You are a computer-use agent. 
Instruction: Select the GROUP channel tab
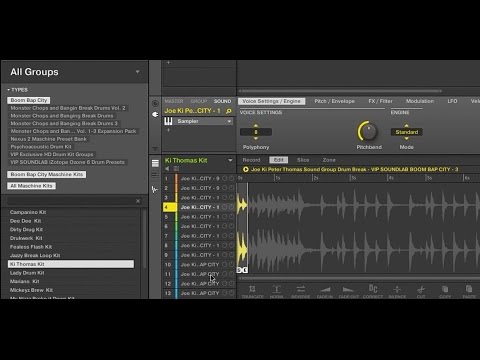pos(199,101)
